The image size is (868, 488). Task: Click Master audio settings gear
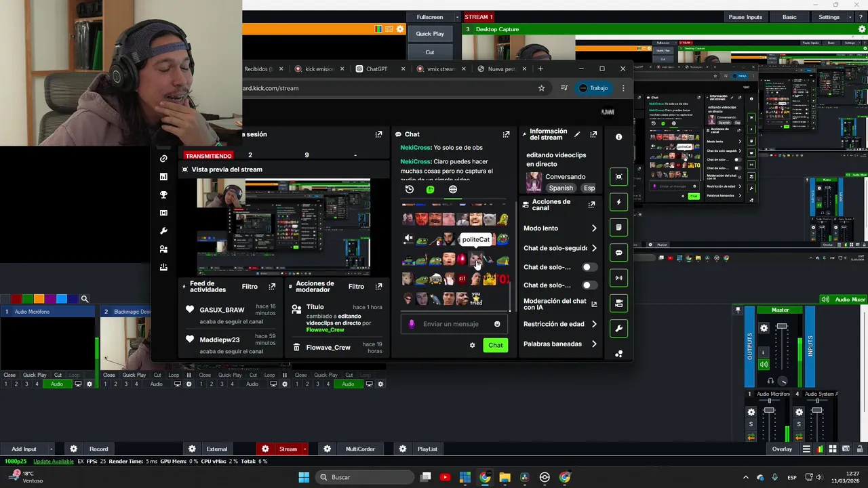coord(764,328)
